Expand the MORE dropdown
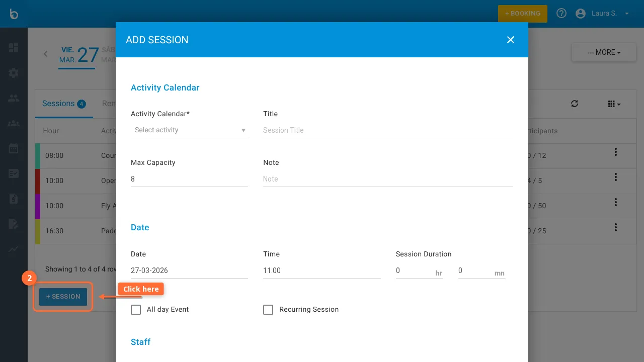 coord(603,52)
